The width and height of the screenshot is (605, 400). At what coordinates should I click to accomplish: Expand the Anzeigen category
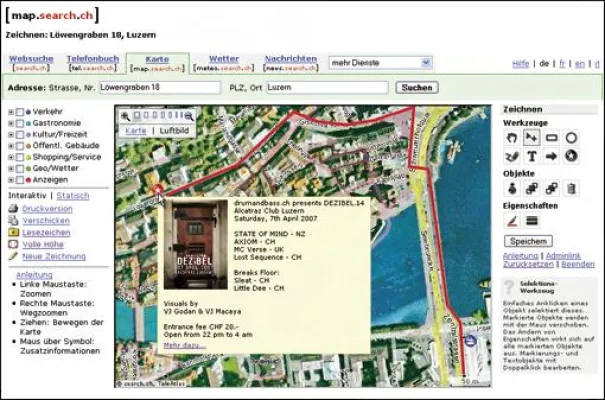click(x=11, y=180)
